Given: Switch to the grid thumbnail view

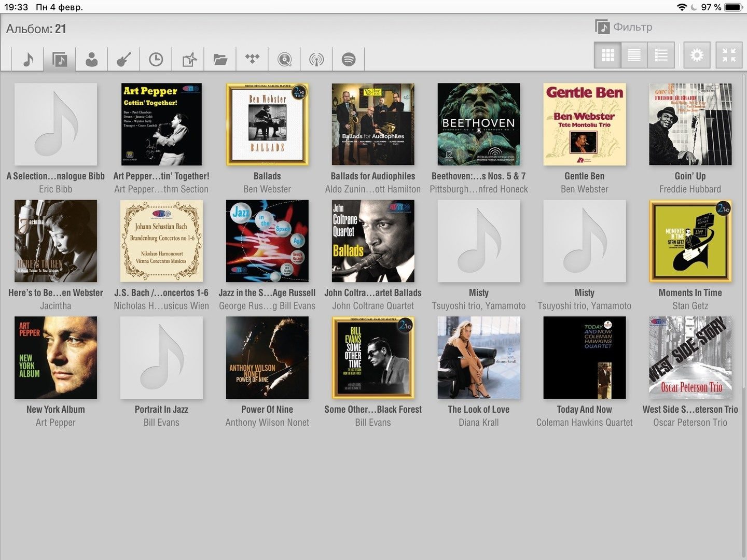Looking at the screenshot, I should click(607, 55).
